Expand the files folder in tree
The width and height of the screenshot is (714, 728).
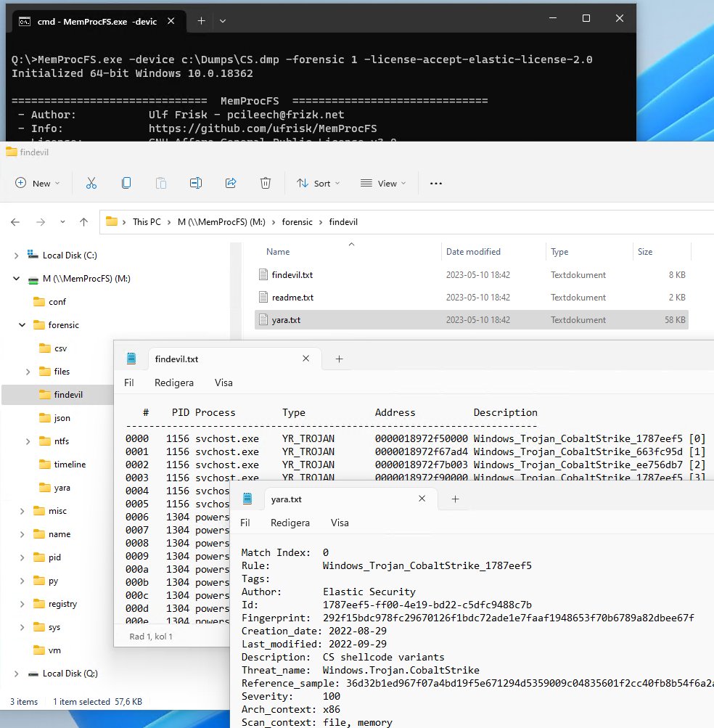coord(28,372)
